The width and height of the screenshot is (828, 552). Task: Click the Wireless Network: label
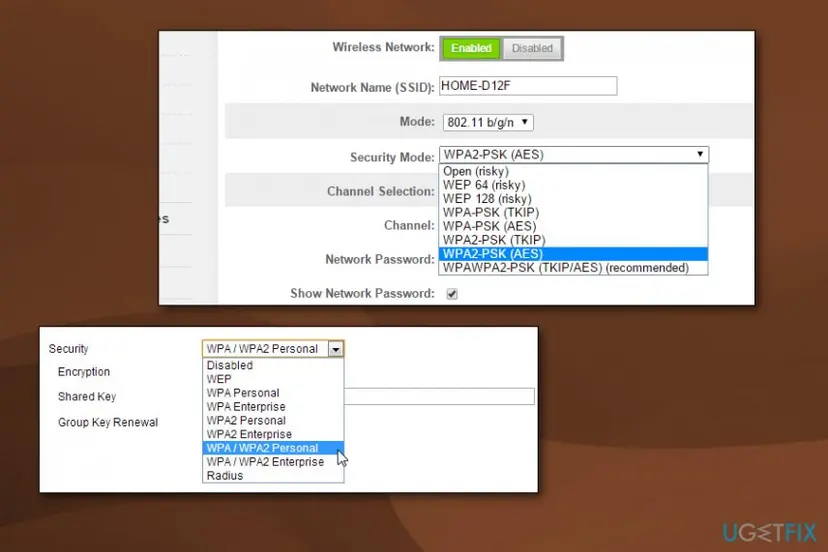click(x=383, y=47)
